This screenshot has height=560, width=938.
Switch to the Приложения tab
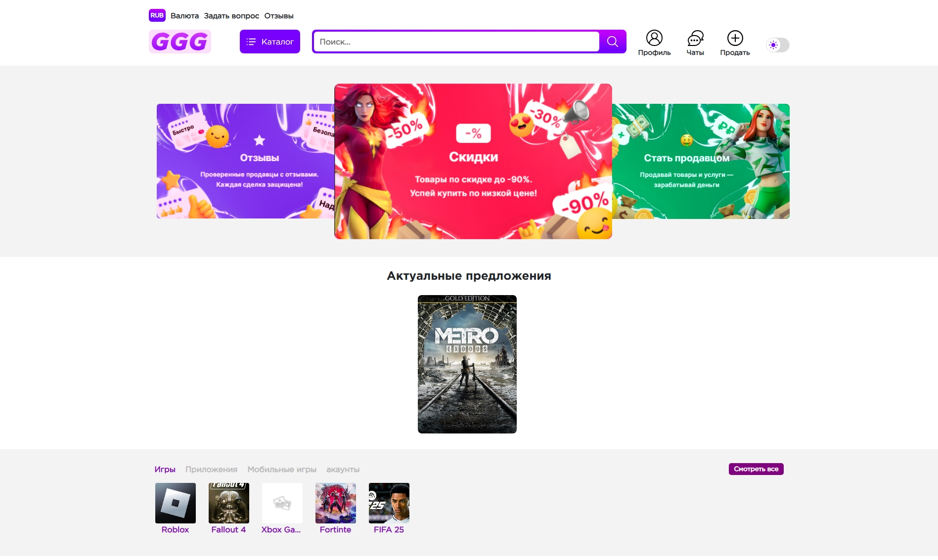tap(211, 469)
